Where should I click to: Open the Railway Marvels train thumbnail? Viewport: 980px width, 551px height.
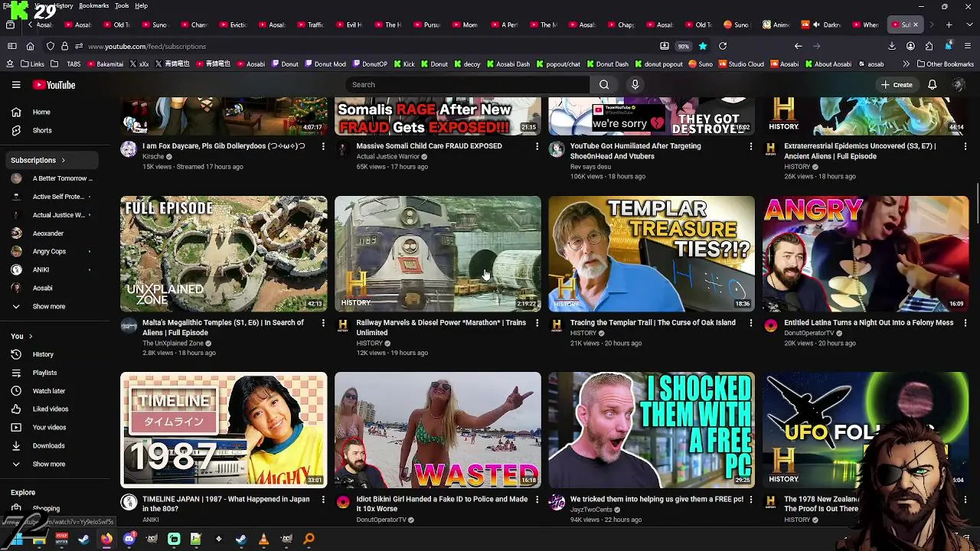437,254
